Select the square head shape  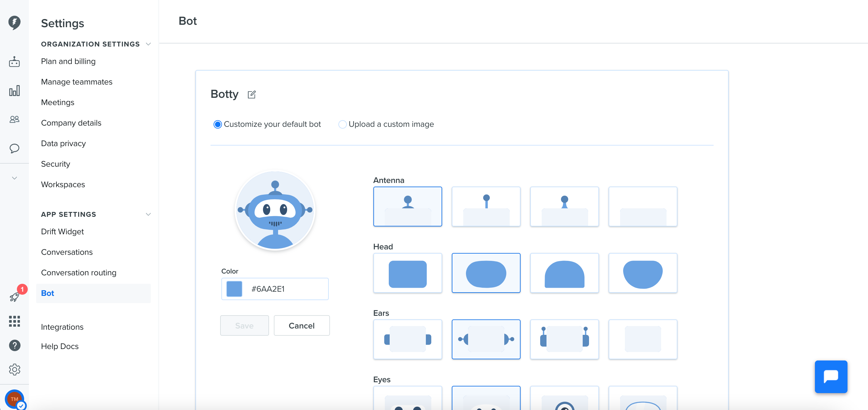(x=407, y=273)
